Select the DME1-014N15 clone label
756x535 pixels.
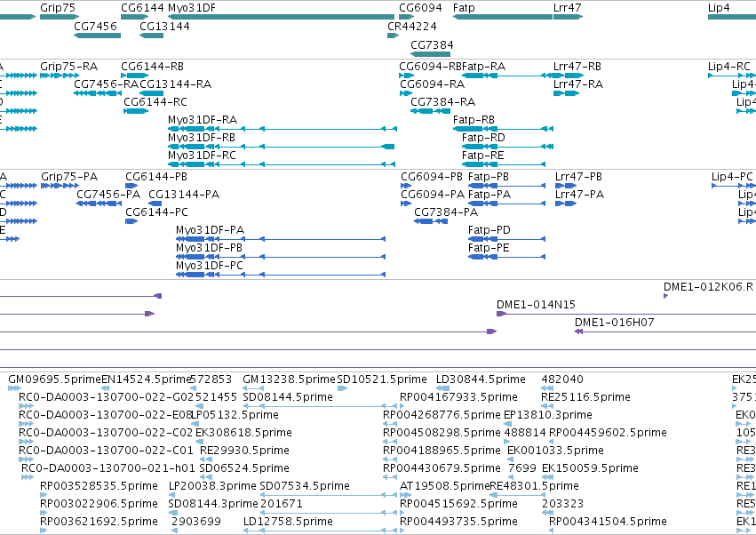(536, 305)
